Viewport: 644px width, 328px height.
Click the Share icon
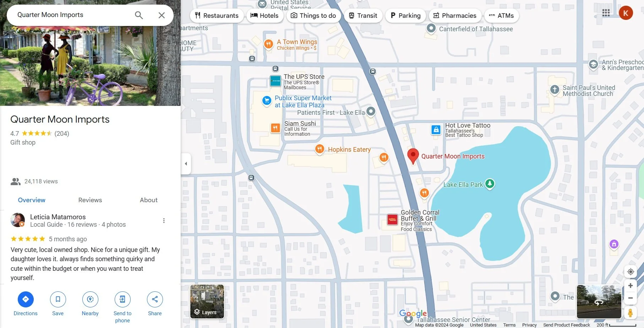coord(155,299)
